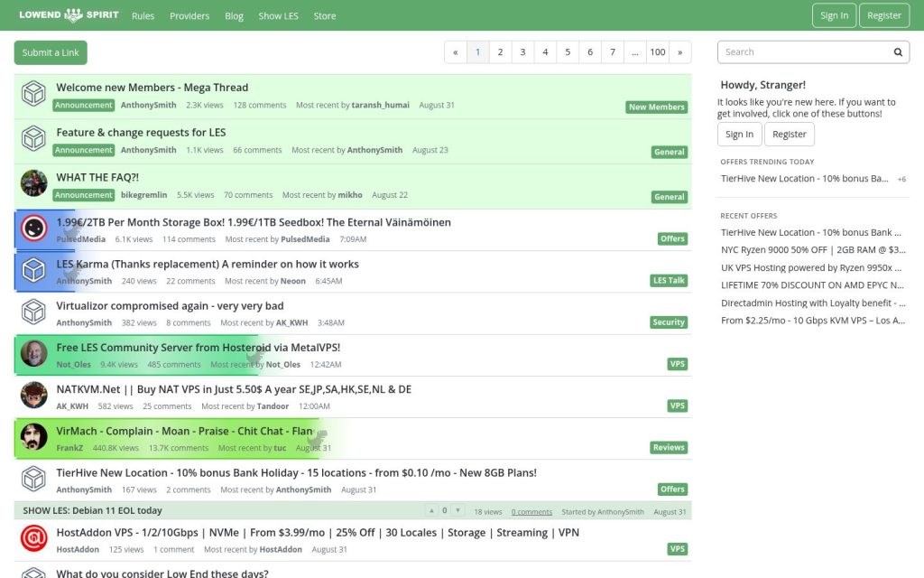Click the Submit a Link button

(51, 52)
